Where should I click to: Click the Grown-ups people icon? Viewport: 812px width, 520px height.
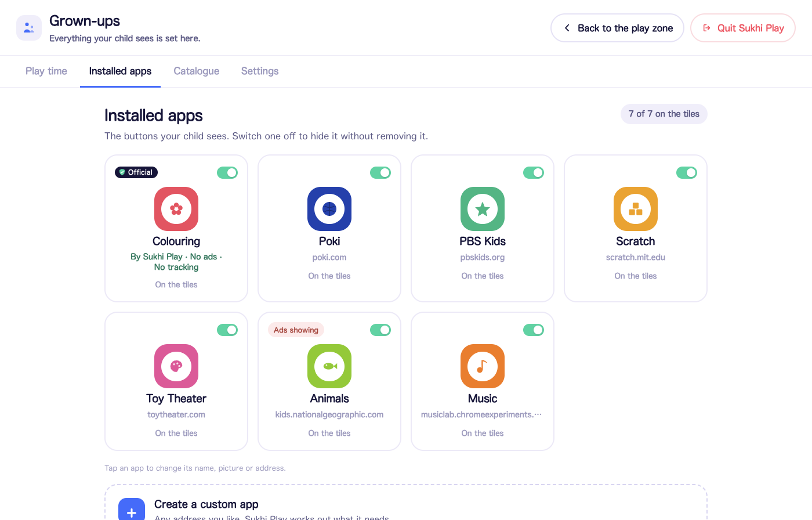click(29, 28)
